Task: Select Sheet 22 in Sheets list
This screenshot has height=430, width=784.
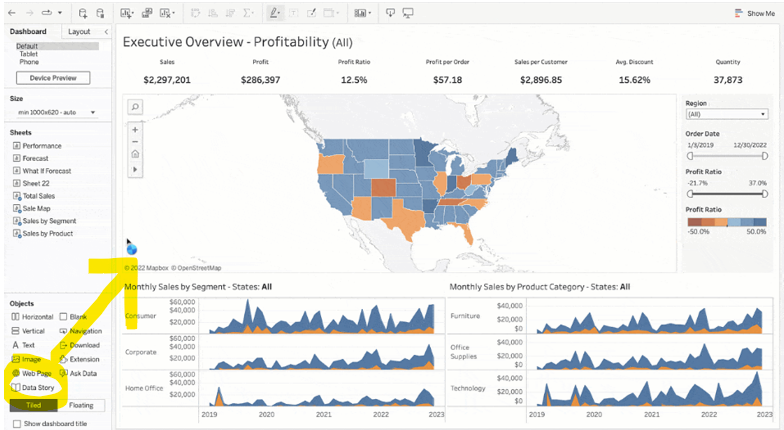Action: point(31,184)
